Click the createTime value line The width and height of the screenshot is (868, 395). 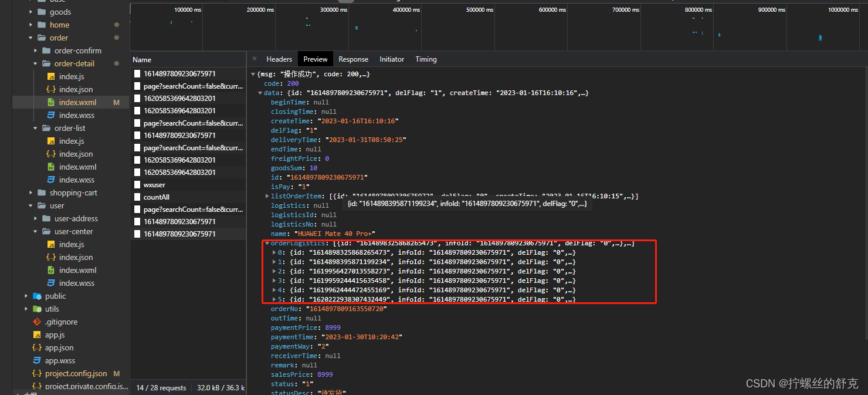click(334, 121)
